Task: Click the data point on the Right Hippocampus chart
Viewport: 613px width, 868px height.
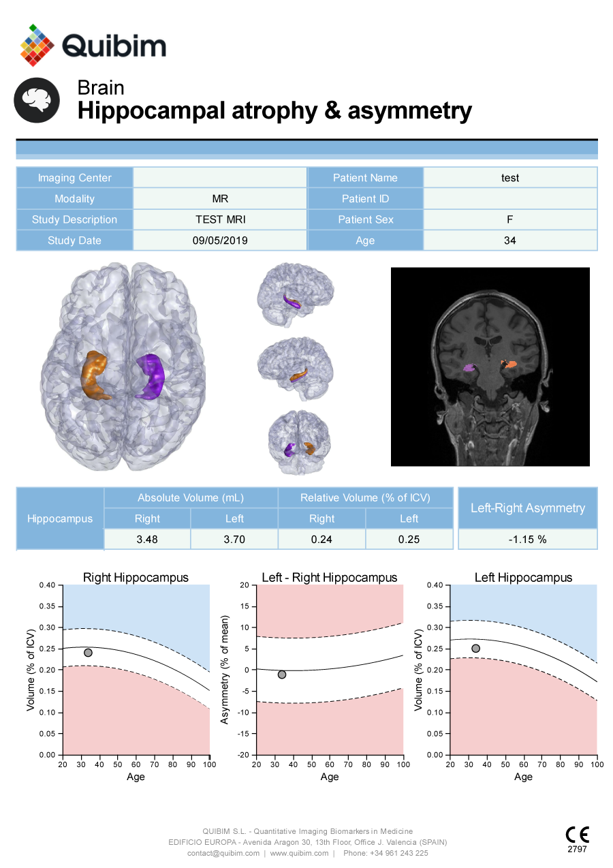Action: 88,653
